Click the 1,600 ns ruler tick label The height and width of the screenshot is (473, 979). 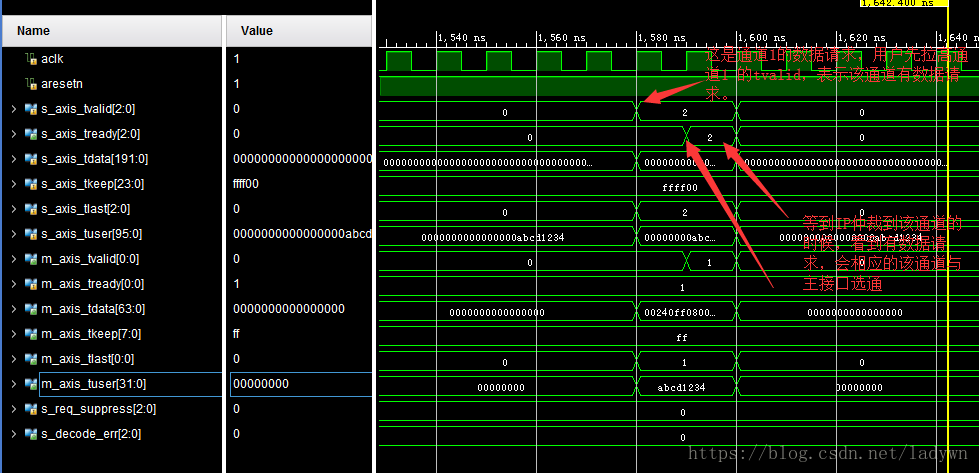[760, 37]
